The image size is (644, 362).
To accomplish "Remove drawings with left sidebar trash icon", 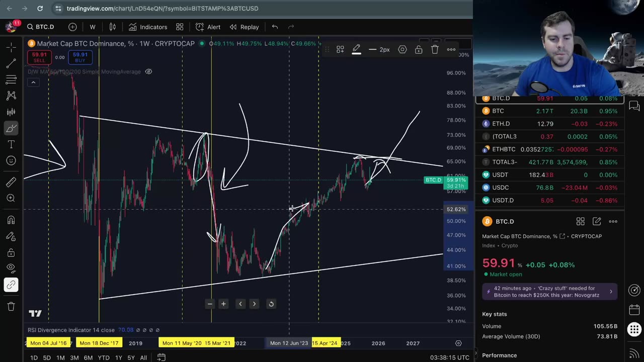I will (x=11, y=307).
